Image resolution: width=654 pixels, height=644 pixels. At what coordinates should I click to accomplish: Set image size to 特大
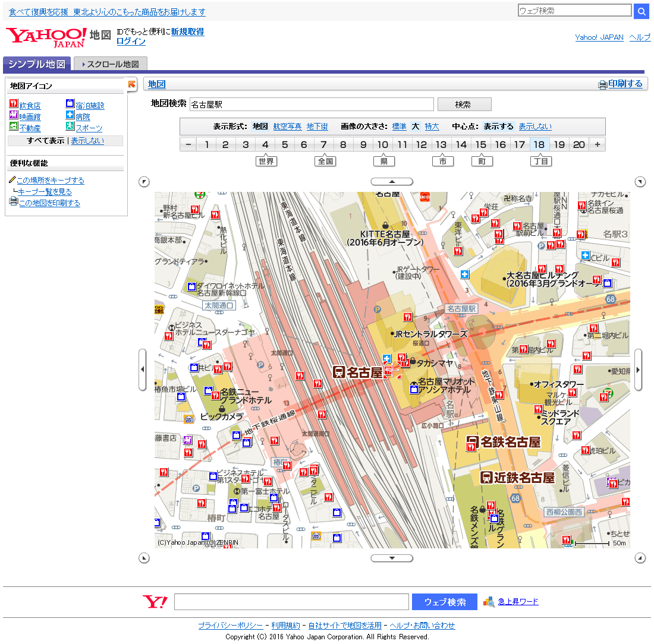coord(432,127)
